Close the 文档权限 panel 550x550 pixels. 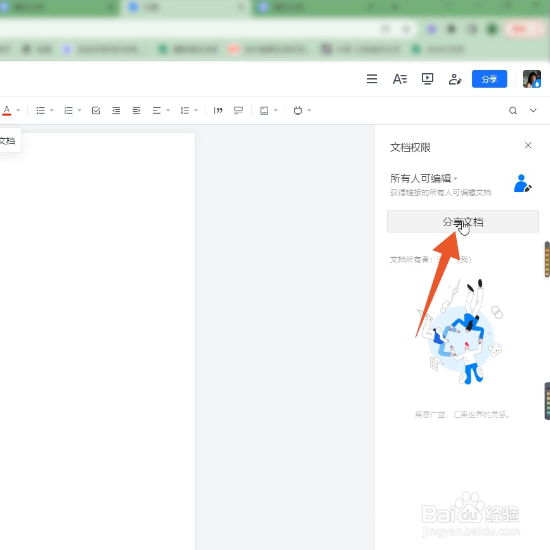528,145
